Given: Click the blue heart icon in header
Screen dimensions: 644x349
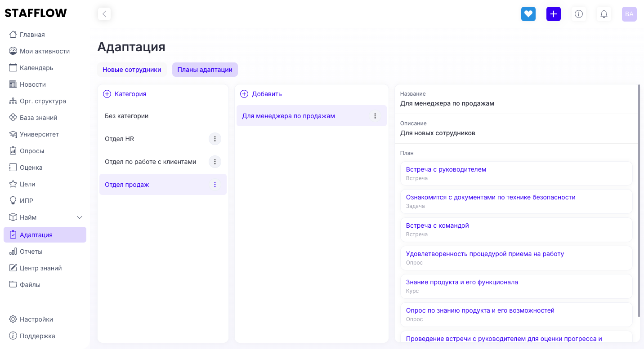Looking at the screenshot, I should (x=528, y=14).
